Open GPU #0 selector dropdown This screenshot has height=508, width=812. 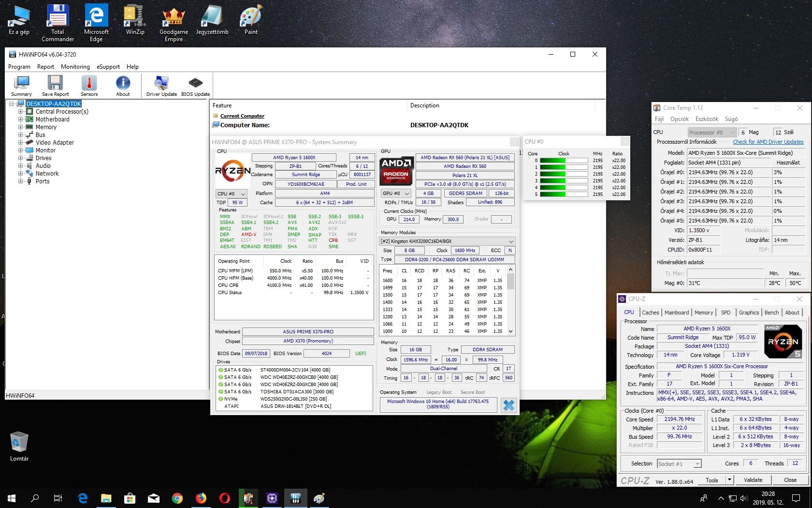[x=395, y=193]
